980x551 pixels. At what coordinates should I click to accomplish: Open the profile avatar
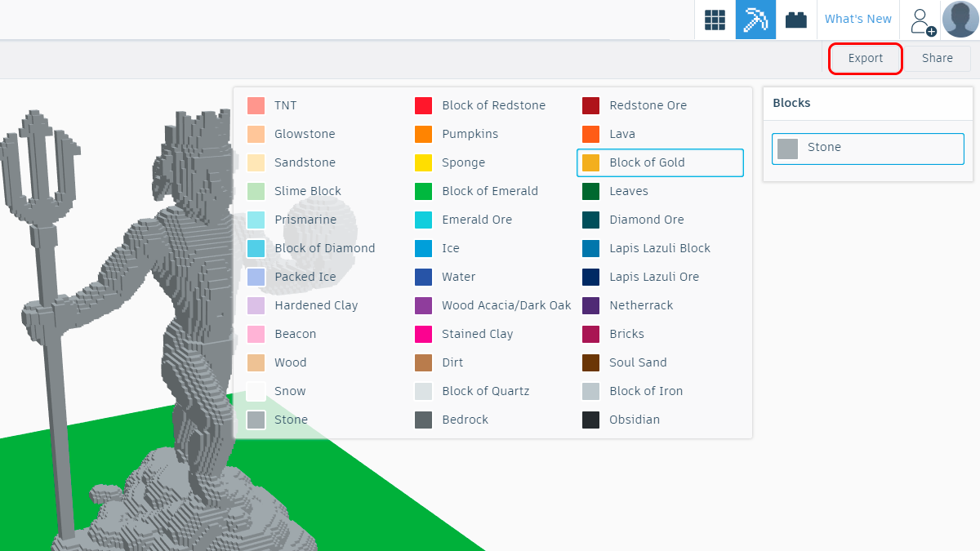tap(960, 19)
